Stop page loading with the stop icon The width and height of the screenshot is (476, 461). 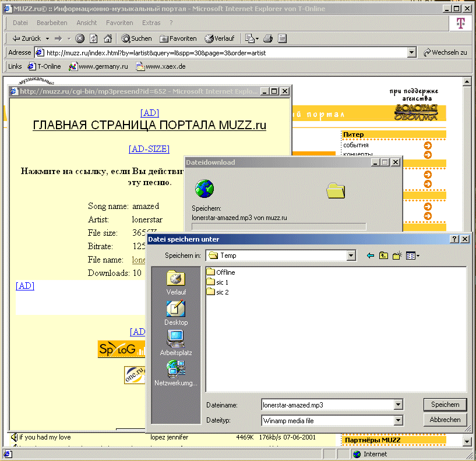pyautogui.click(x=80, y=38)
